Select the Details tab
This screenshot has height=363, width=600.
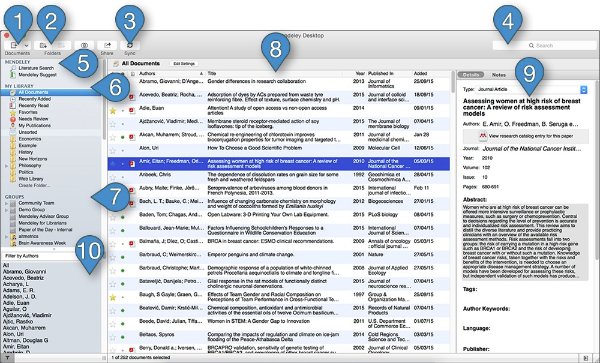[471, 75]
